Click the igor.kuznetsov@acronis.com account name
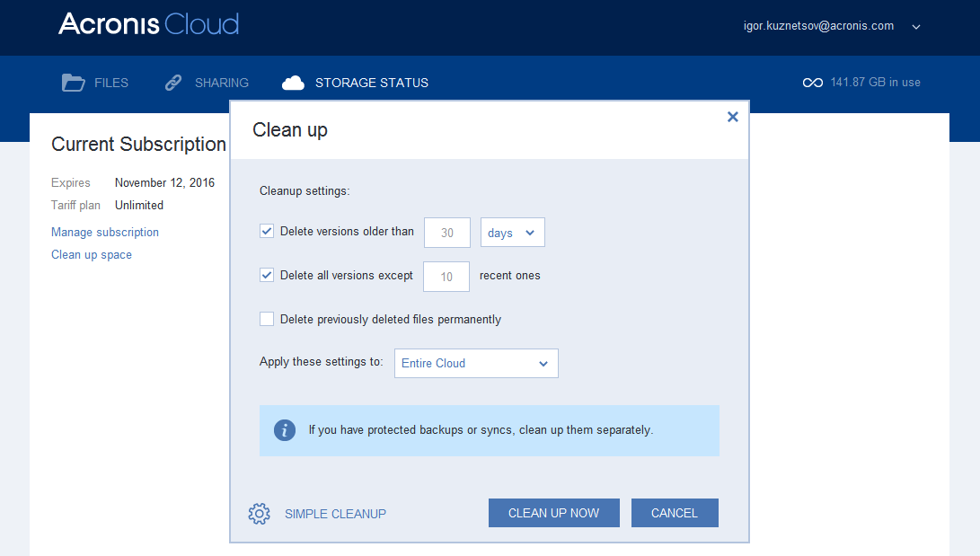Screen dimensions: 980x556 tap(818, 26)
